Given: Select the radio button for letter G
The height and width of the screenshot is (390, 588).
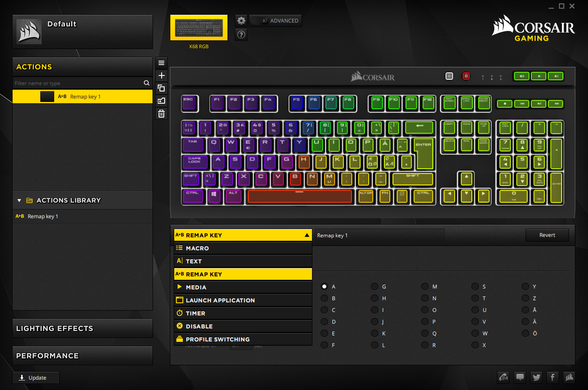Looking at the screenshot, I should pos(374,287).
